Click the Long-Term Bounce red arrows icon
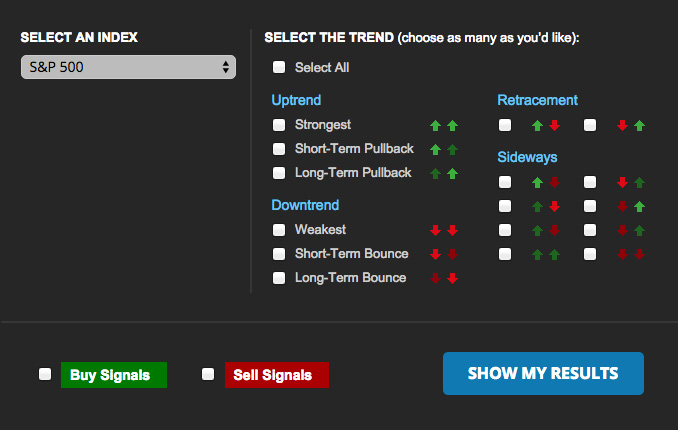This screenshot has width=678, height=430. pos(444,278)
